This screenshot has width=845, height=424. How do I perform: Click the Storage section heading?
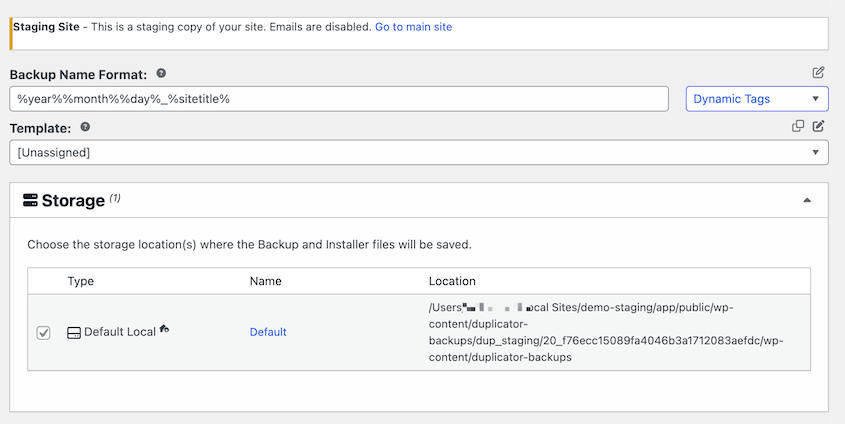[x=73, y=200]
